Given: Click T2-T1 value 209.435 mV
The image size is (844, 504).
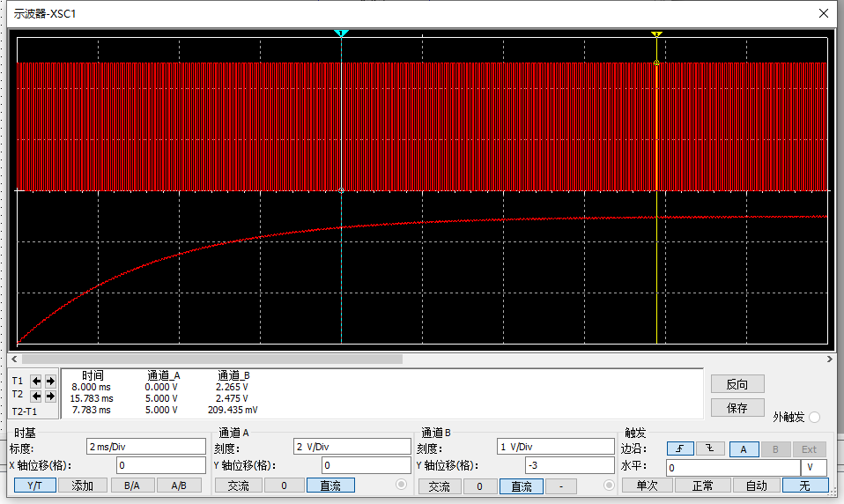Looking at the screenshot, I should 233,410.
